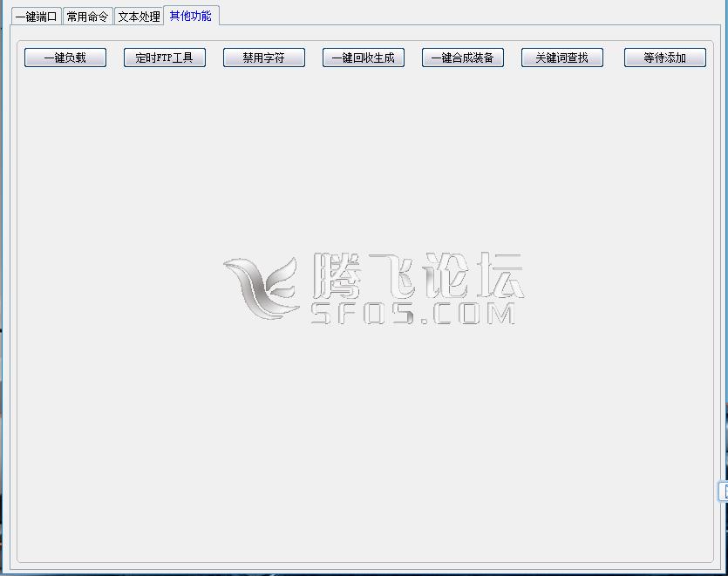
Task: Open the 定时FTP工具 button
Action: tap(165, 58)
